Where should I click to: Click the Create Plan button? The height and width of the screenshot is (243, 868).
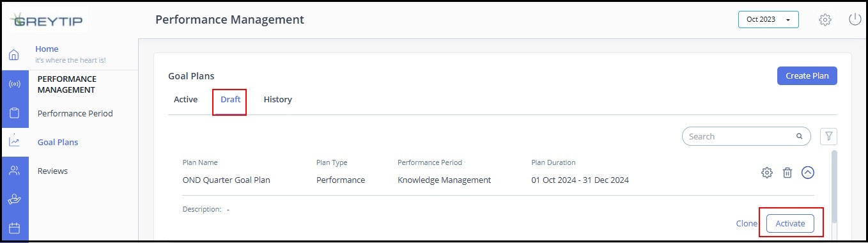click(807, 75)
